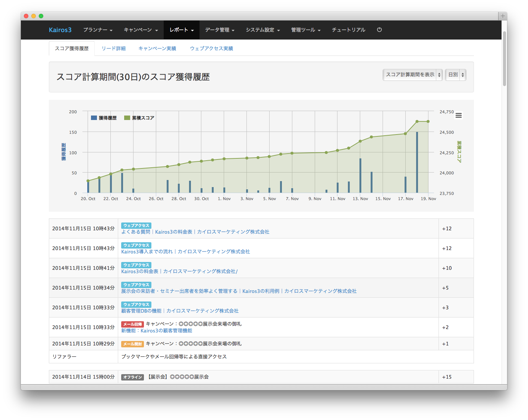Click the 2014年11月15日 10時41分 timestamp
The height and width of the screenshot is (420, 528).
84,268
